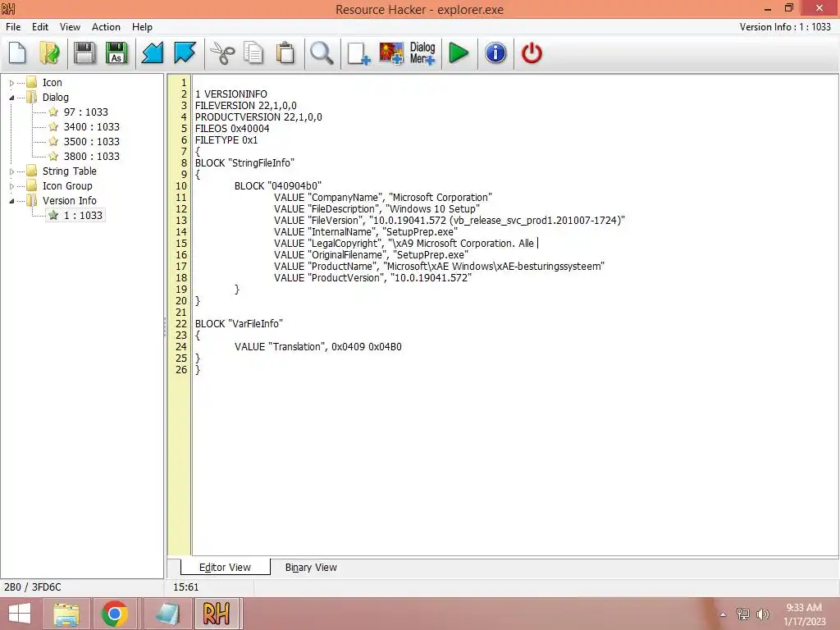Viewport: 840px width, 630px height.
Task: Open the Help menu
Action: tap(142, 27)
